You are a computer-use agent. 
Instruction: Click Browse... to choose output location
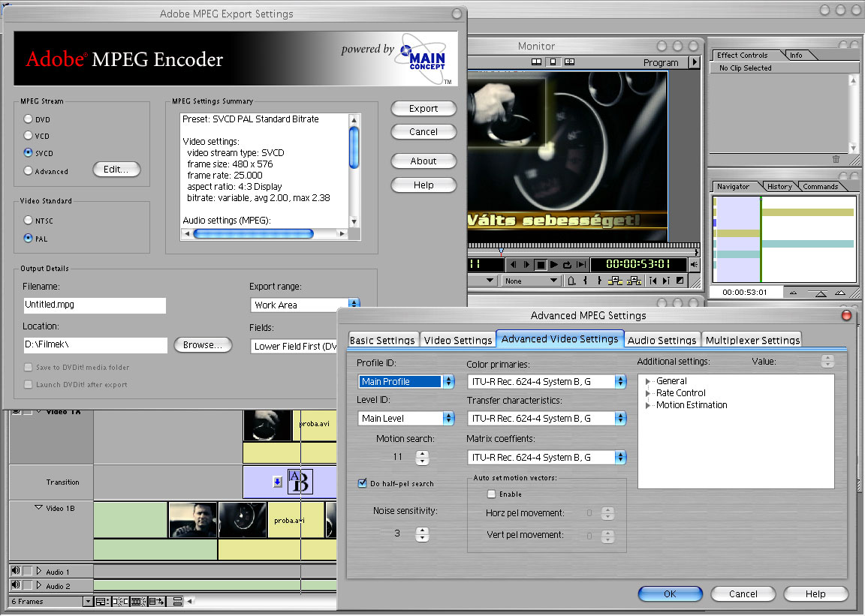click(x=203, y=344)
